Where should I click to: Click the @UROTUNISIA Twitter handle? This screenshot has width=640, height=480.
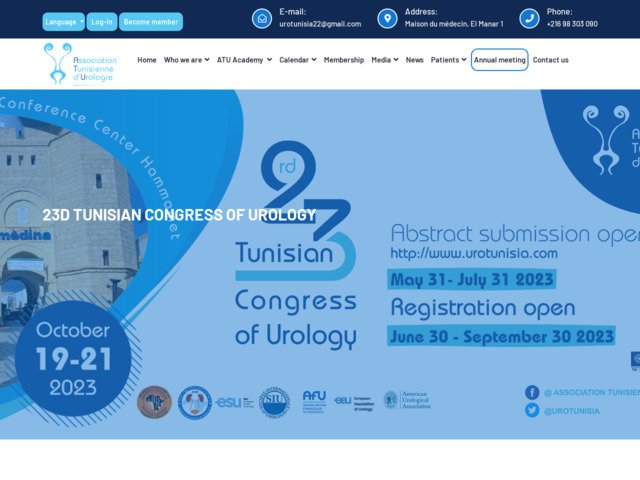(571, 411)
